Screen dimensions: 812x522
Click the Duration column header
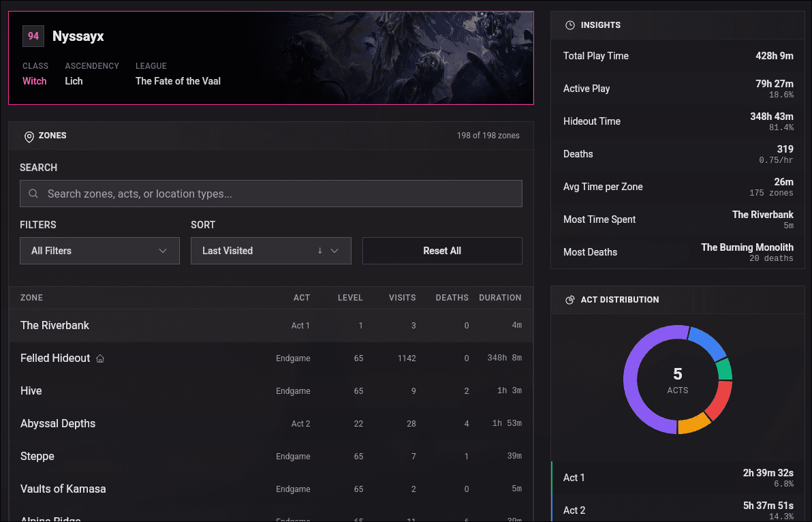(499, 298)
